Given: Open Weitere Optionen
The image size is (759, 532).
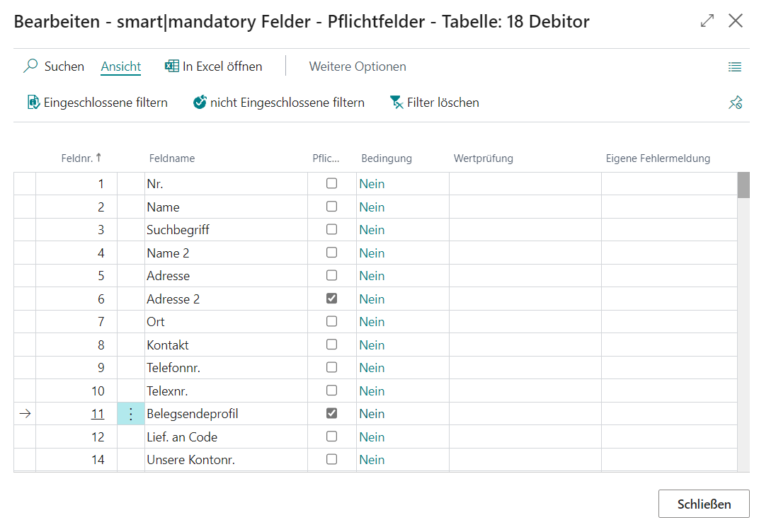Looking at the screenshot, I should point(358,66).
